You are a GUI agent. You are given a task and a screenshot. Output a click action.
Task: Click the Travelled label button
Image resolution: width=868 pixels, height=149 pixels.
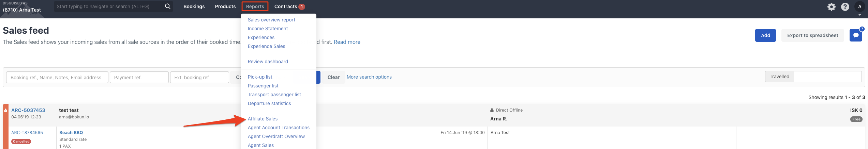tap(779, 77)
